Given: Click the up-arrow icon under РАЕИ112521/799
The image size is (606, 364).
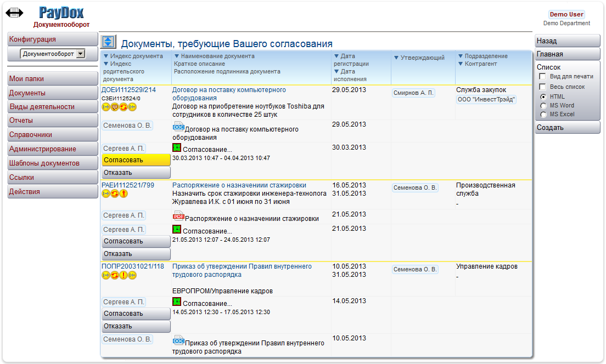Looking at the screenshot, I should 124,194.
